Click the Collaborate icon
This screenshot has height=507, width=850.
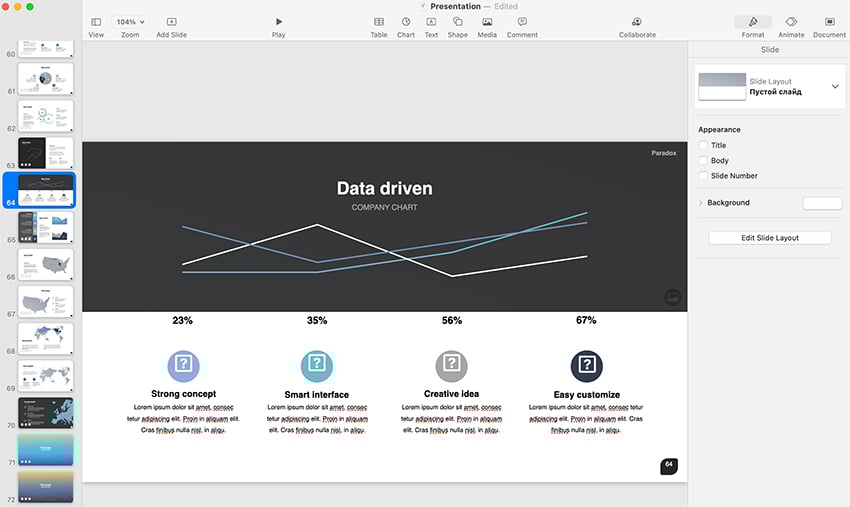(x=637, y=21)
